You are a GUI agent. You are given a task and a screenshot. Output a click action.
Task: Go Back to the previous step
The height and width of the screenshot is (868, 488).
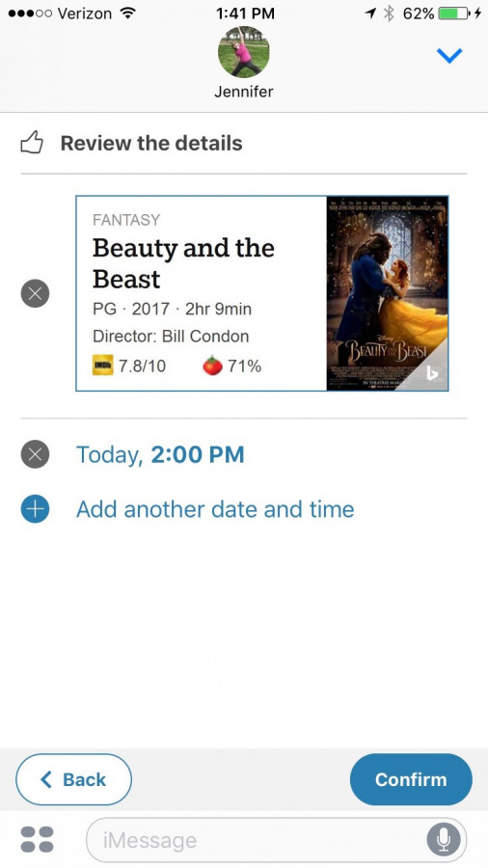[73, 779]
